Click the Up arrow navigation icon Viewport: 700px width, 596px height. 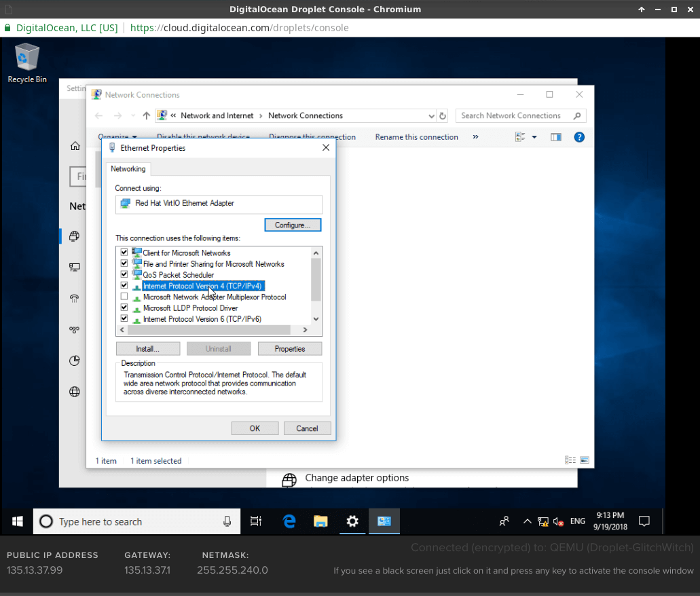point(146,116)
